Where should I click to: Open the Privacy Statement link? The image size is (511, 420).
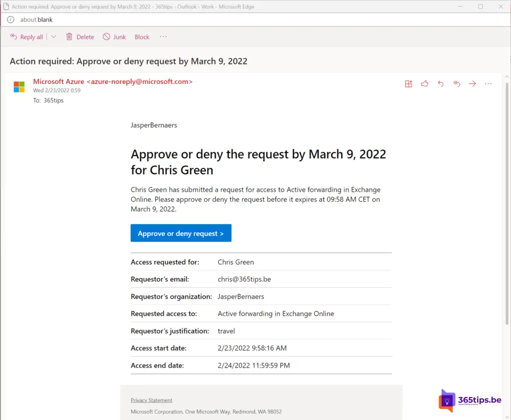click(x=152, y=400)
